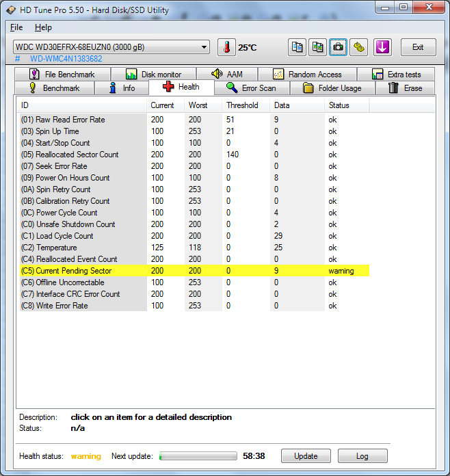Open the Help menu
This screenshot has width=450, height=476.
(43, 27)
